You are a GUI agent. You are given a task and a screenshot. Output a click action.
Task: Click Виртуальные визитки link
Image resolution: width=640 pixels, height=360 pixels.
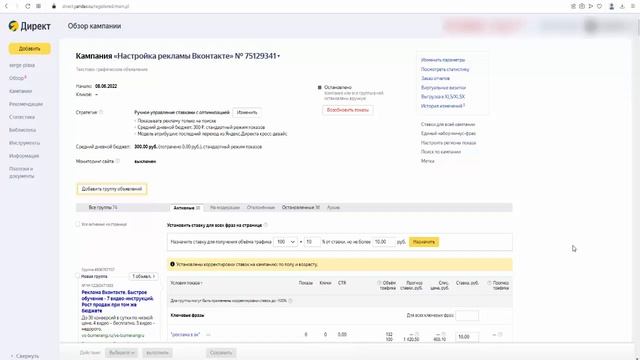(443, 88)
